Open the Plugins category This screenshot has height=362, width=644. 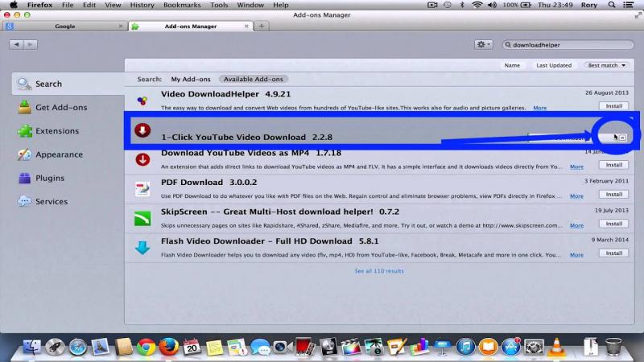click(x=42, y=178)
